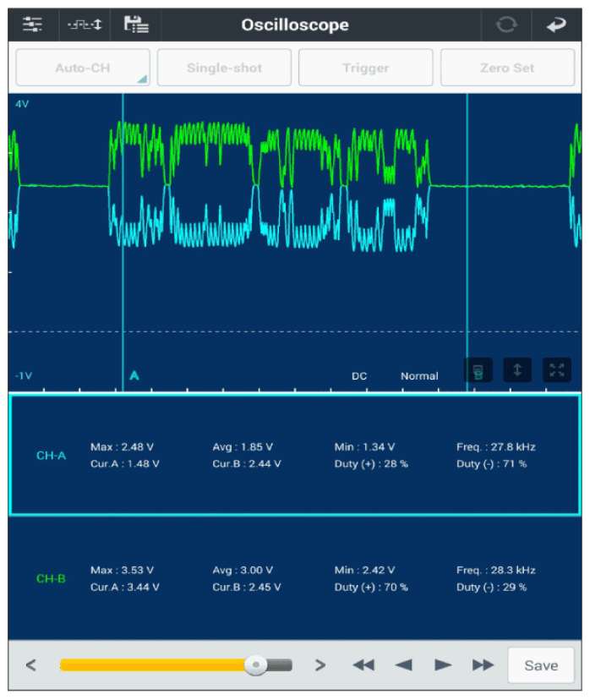The height and width of the screenshot is (700, 590).
Task: Select the CH-A measurement panel
Action: [294, 455]
